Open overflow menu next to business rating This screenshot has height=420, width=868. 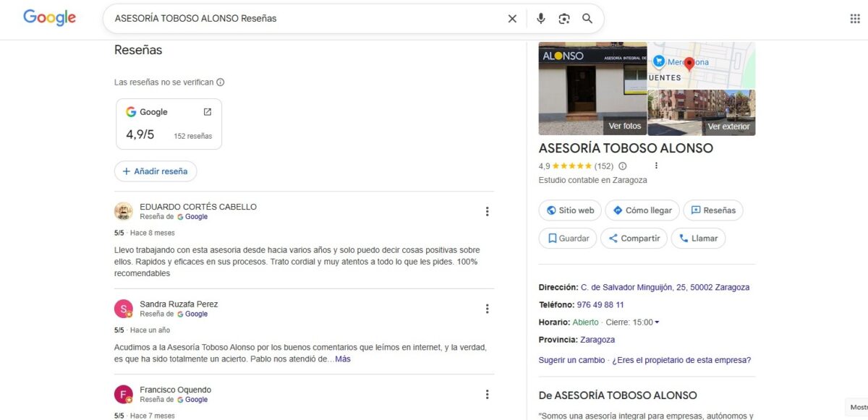(x=656, y=166)
